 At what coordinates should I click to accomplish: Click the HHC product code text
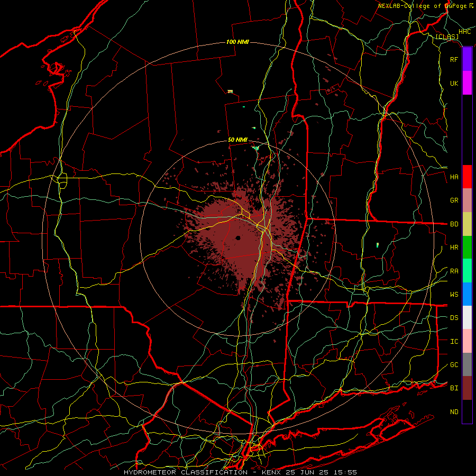pos(465,32)
